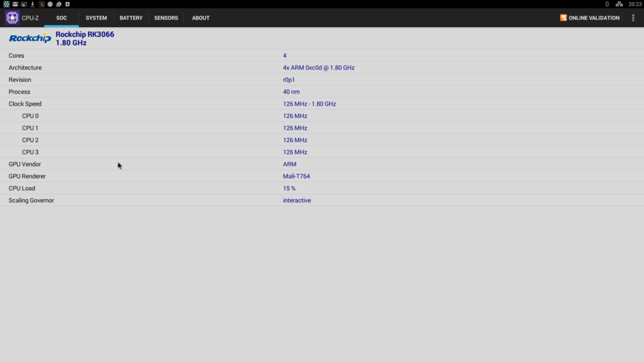This screenshot has height=362, width=644.
Task: Select the Clock Speed label
Action: [x=25, y=104]
